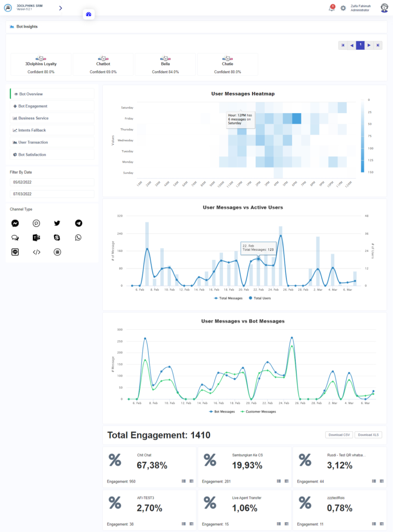This screenshot has width=393, height=532.
Task: Expand sidebar with chevron arrow
Action: click(x=60, y=8)
